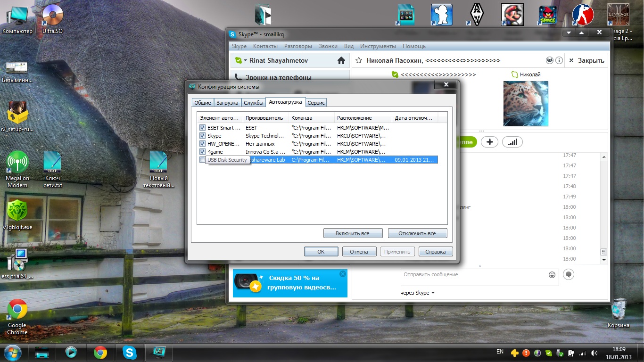Viewport: 644px width, 362px height.
Task: Uncheck the Skype startup item checkbox
Action: coord(202,136)
